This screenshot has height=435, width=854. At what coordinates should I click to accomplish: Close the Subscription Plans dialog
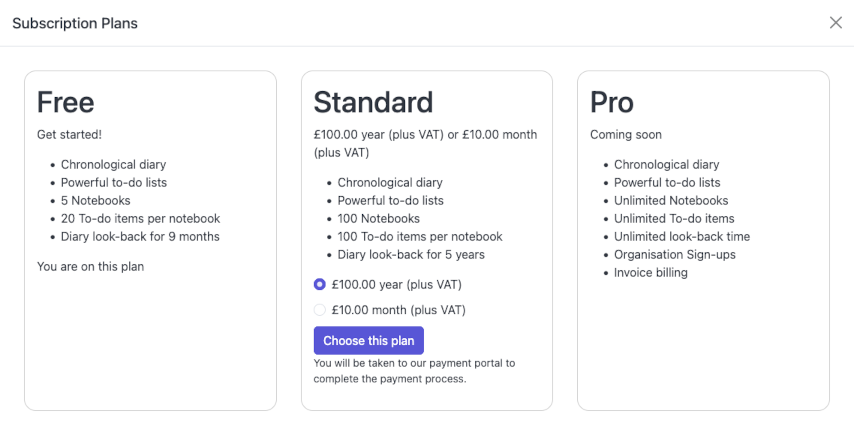(x=835, y=23)
